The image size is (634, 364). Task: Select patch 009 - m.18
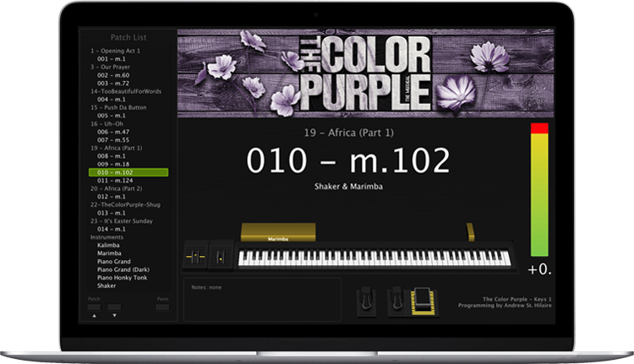[x=113, y=164]
